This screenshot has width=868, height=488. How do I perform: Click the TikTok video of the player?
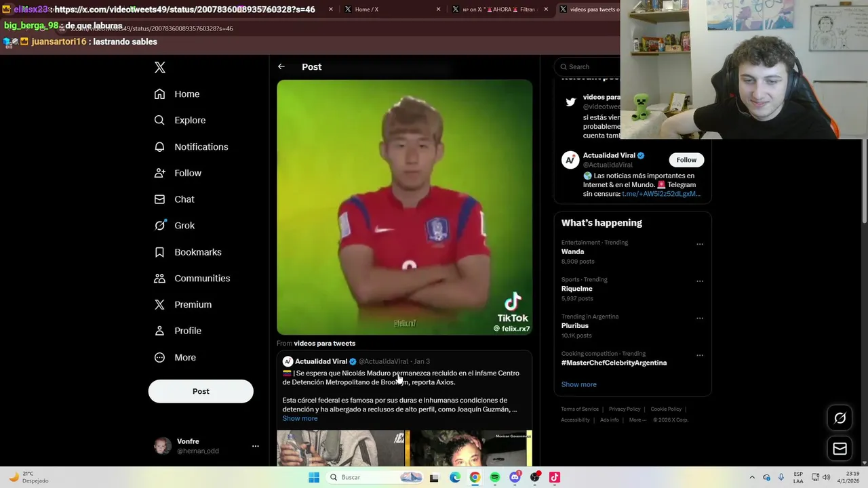[404, 207]
